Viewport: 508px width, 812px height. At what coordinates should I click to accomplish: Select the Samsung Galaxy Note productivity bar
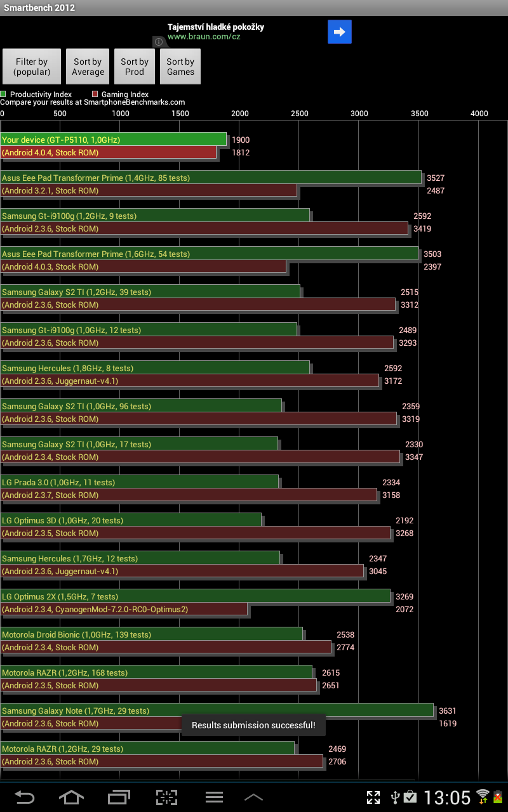tap(217, 710)
